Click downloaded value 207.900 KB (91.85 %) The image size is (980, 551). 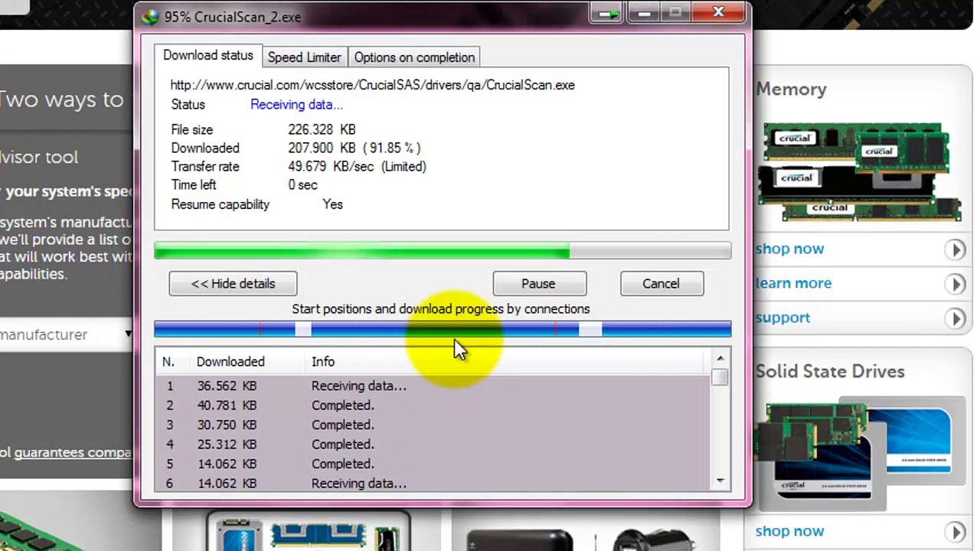pos(354,148)
